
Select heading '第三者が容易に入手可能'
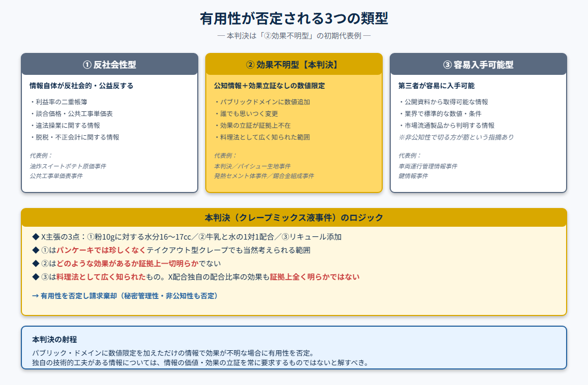[437, 86]
